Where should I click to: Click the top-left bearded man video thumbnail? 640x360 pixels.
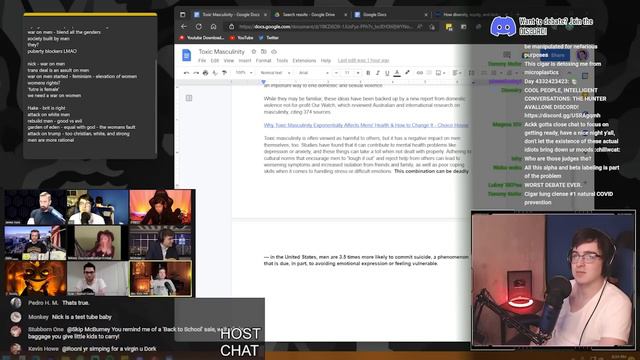[36, 207]
